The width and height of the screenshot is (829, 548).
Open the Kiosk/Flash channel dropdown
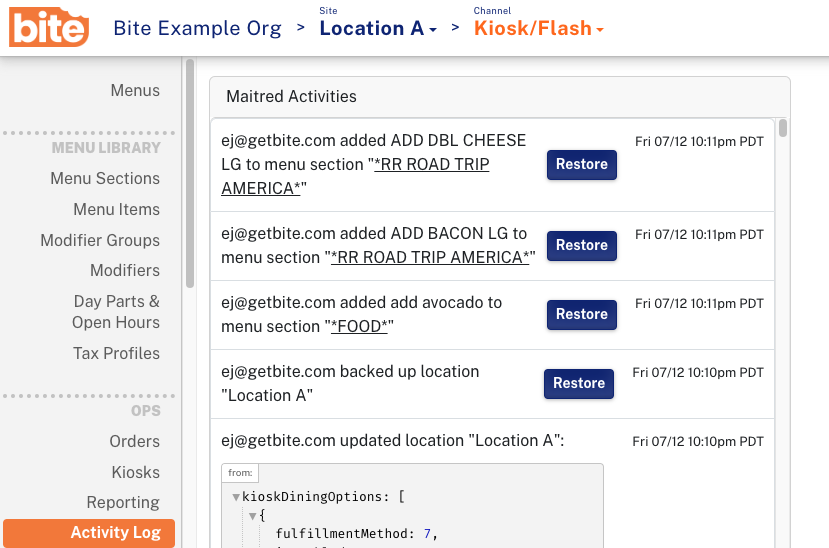click(x=538, y=28)
